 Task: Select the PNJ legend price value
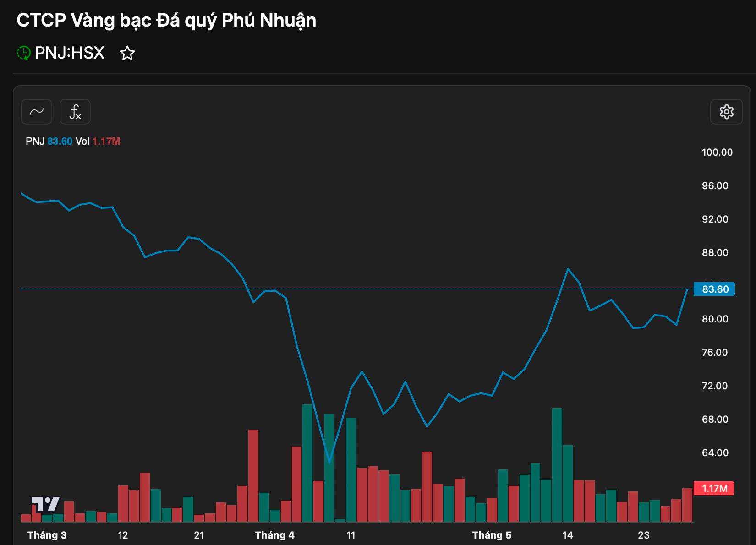pyautogui.click(x=60, y=141)
